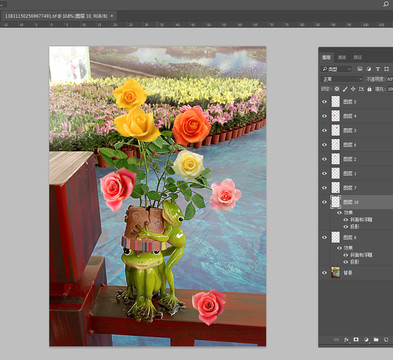This screenshot has width=393, height=360.
Task: Toggle drop shadow effect of 图层 10
Action: (346, 227)
